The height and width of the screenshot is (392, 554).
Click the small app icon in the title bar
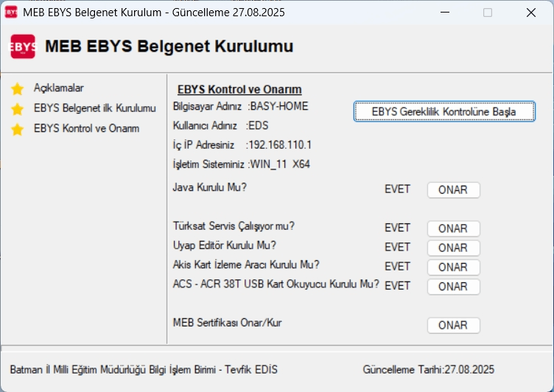click(11, 13)
